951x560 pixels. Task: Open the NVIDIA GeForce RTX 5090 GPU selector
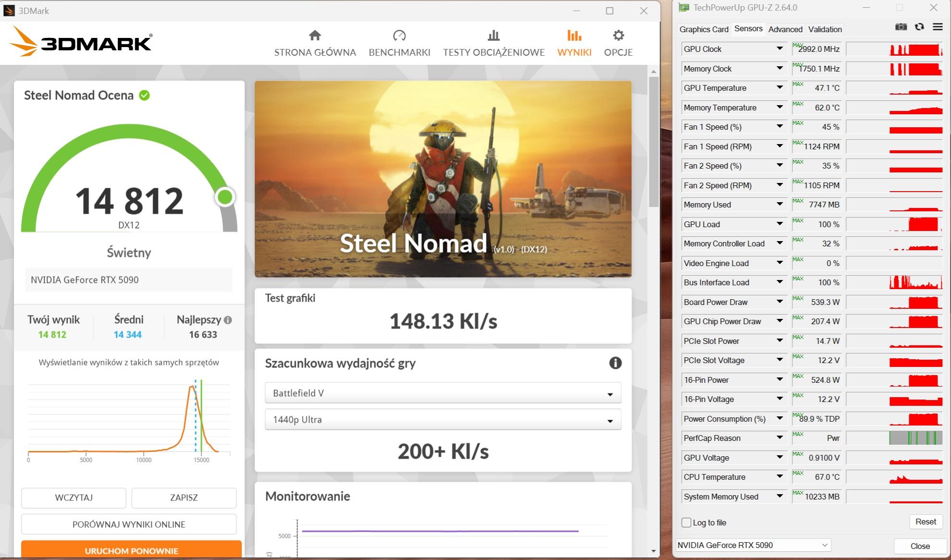click(753, 545)
